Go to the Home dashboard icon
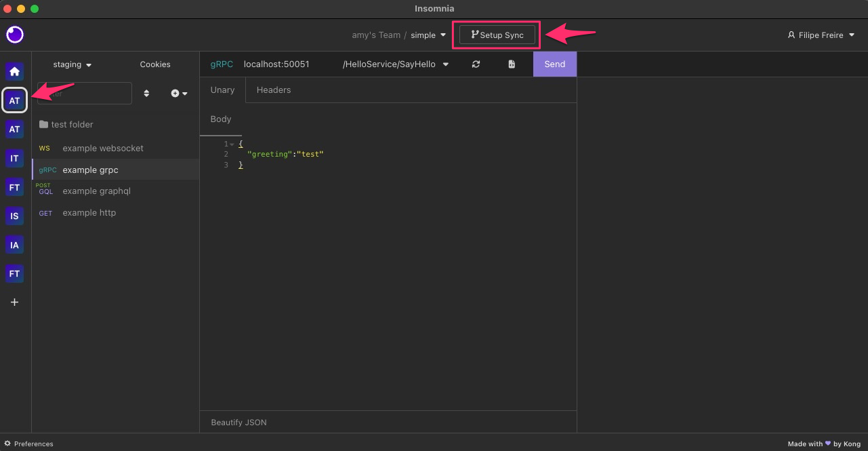 click(14, 71)
